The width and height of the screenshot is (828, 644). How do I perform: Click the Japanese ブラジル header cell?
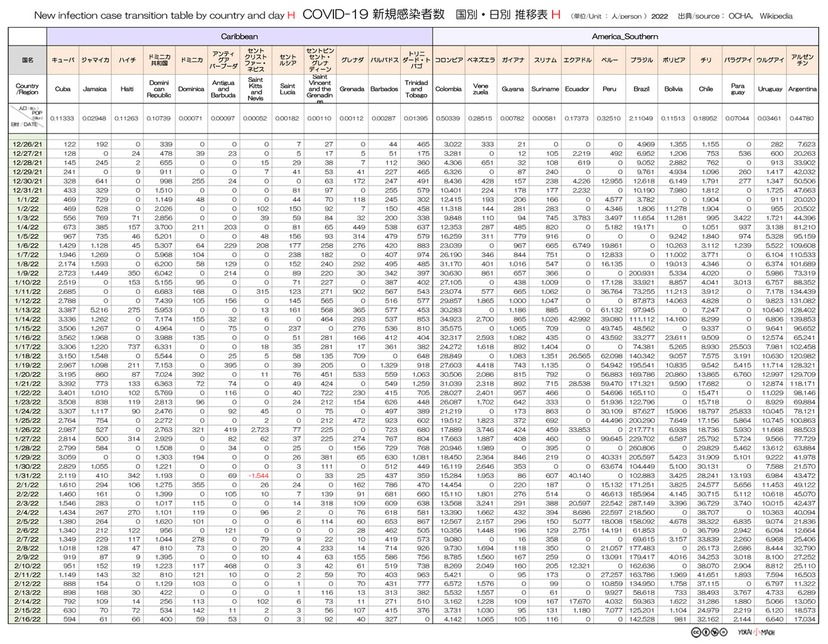coord(641,60)
